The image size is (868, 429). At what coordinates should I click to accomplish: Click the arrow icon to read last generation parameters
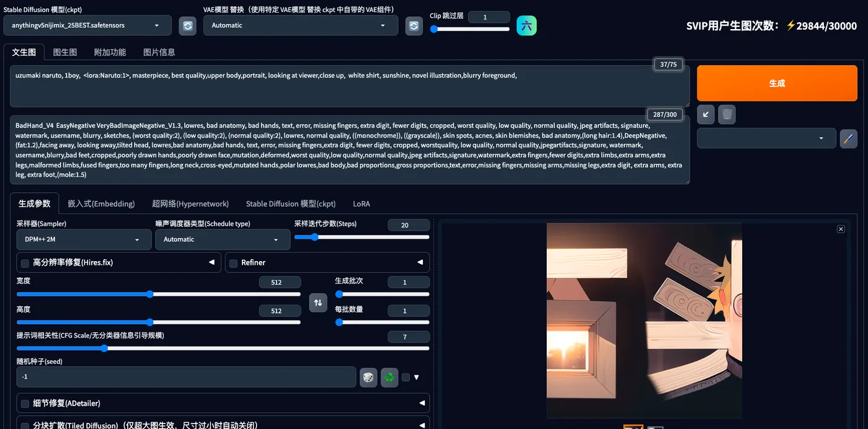[x=706, y=115]
